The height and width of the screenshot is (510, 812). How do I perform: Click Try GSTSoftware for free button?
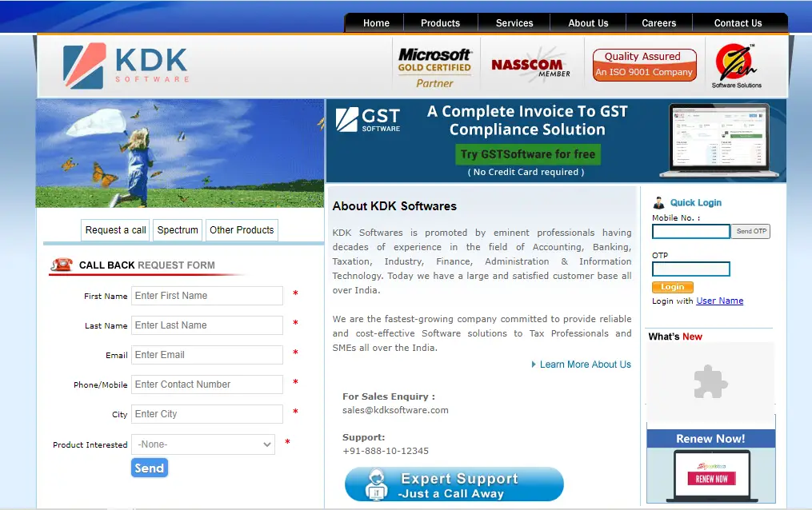(x=528, y=154)
